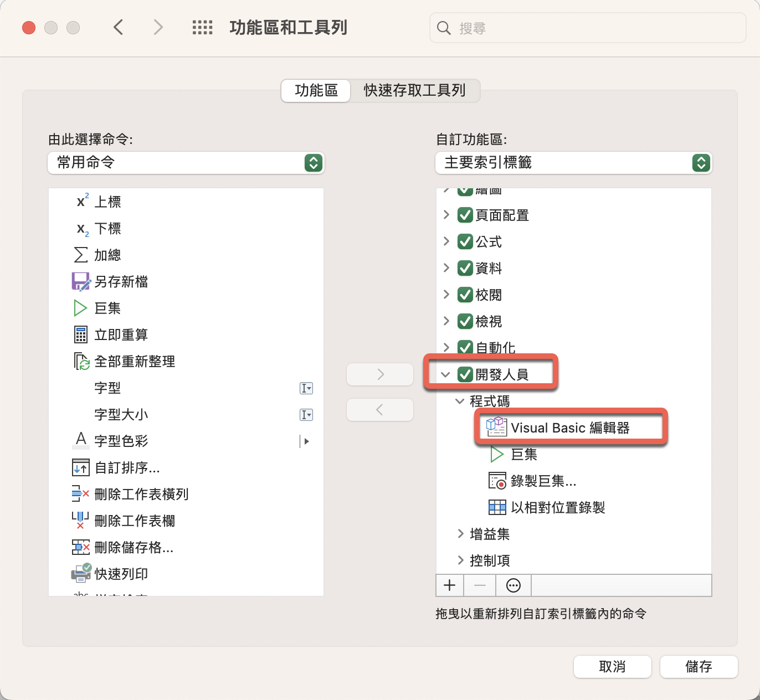
Task: Open the 字型 combo box indicator
Action: point(306,388)
